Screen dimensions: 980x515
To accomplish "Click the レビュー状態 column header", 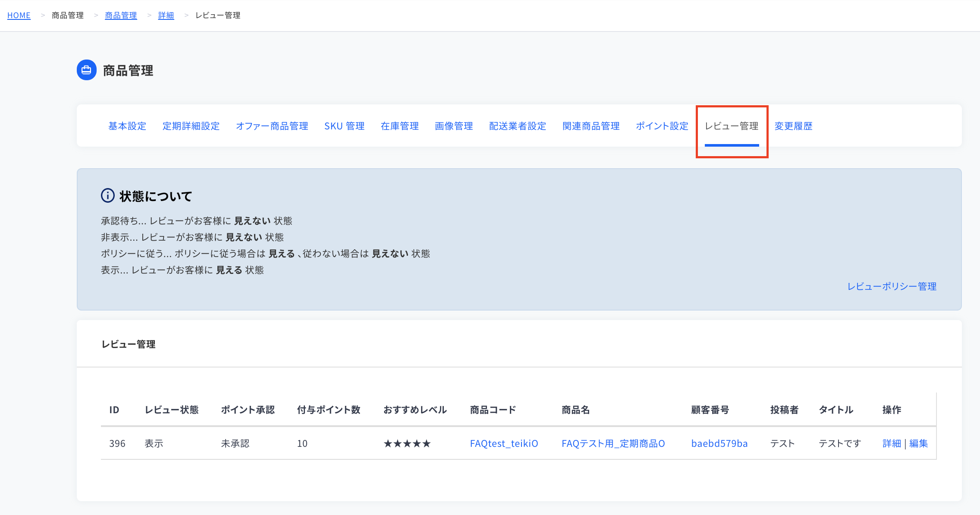I will 172,410.
